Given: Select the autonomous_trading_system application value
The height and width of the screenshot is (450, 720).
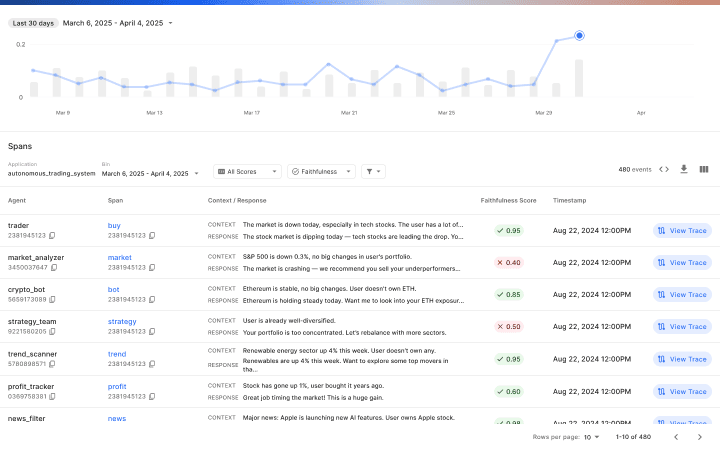Looking at the screenshot, I should pos(51,174).
